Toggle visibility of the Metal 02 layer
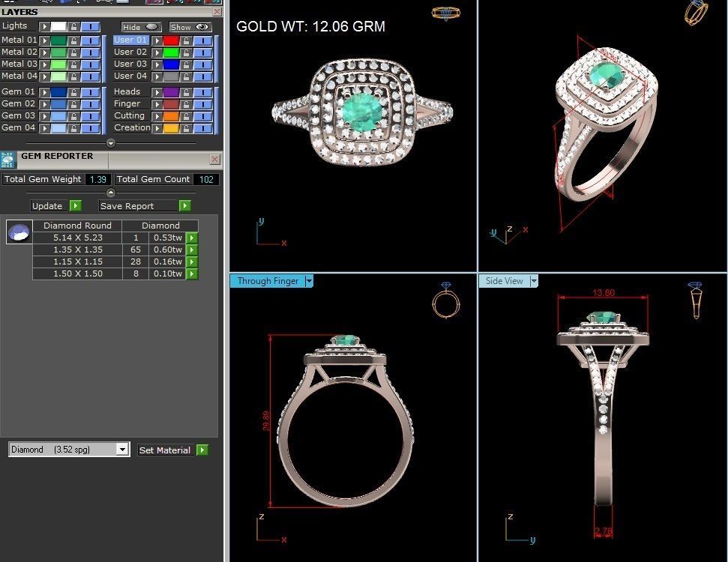 [x=91, y=52]
